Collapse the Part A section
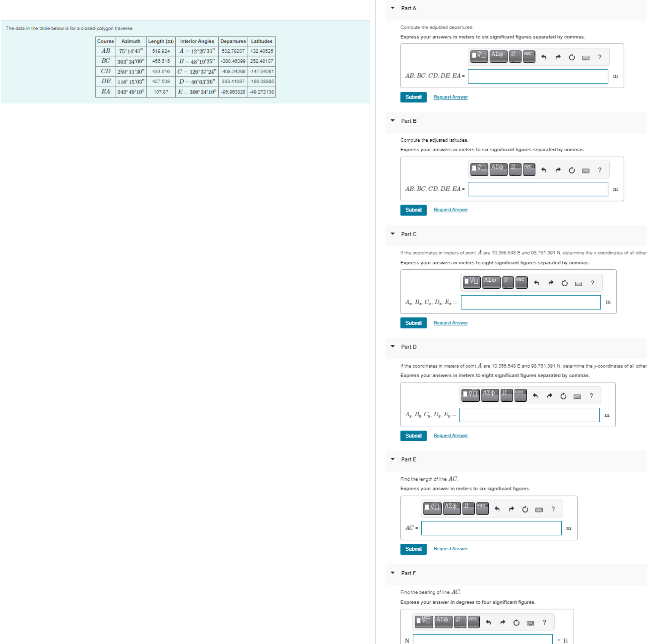The image size is (647, 644). pos(393,8)
